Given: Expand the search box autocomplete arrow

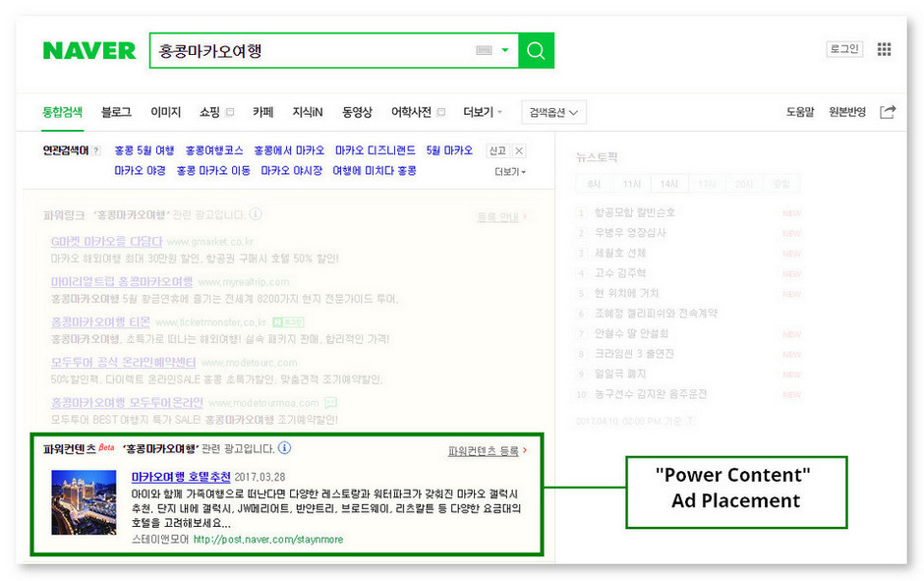Looking at the screenshot, I should click(x=505, y=50).
